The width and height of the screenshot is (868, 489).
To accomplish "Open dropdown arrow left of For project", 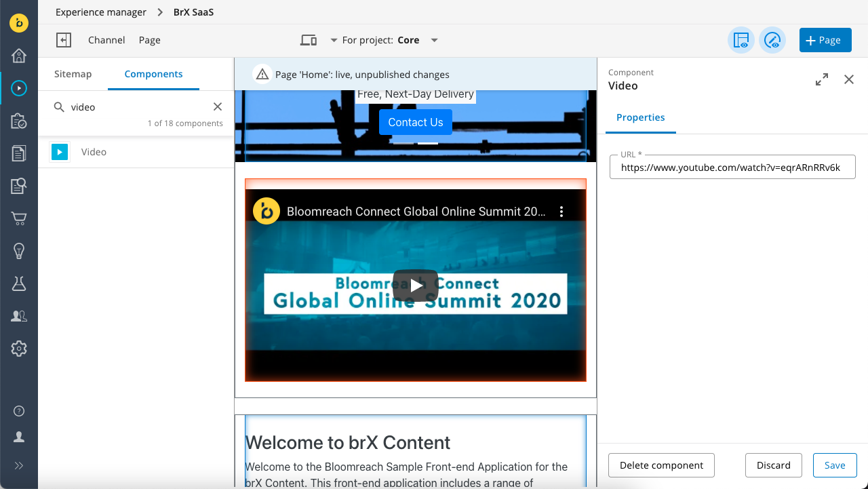I will (x=334, y=40).
